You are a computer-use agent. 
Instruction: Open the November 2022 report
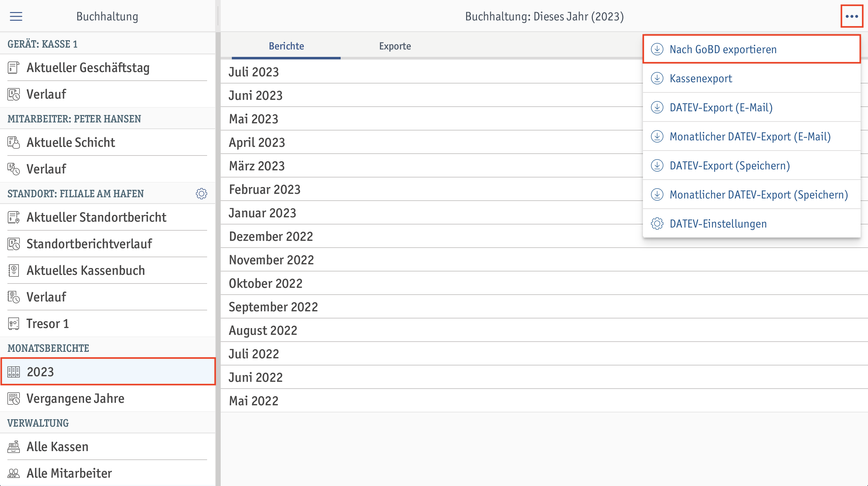tap(544, 260)
